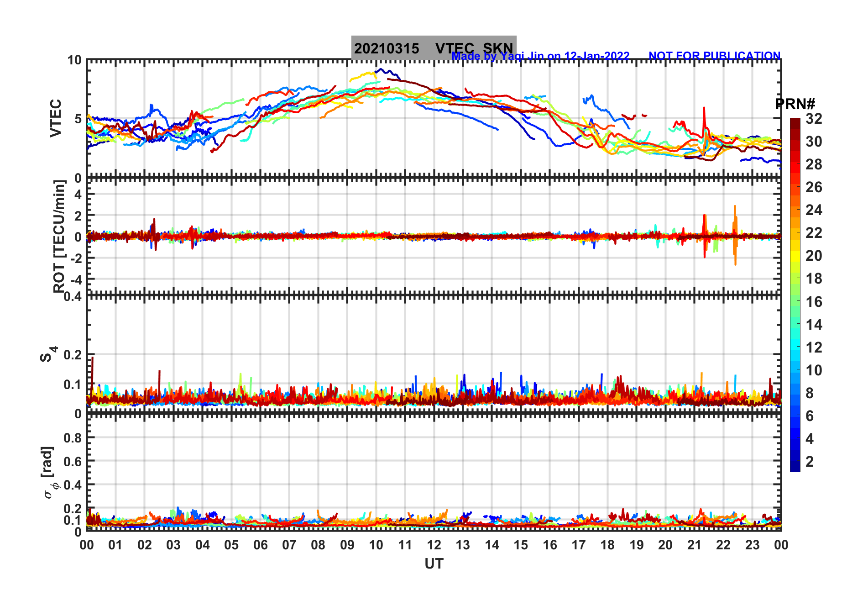Image resolution: width=868 pixels, height=590 pixels.
Task: Click the dark red top of the PRN colorbar
Action: click(795, 124)
